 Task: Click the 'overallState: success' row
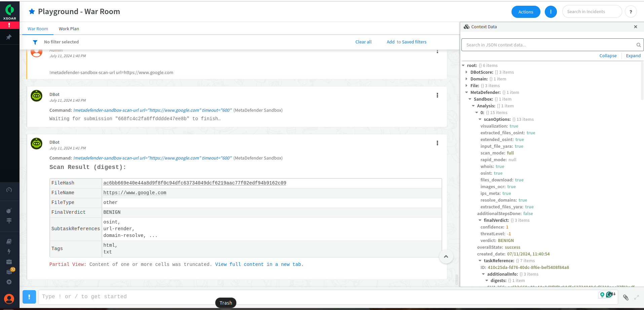point(499,247)
